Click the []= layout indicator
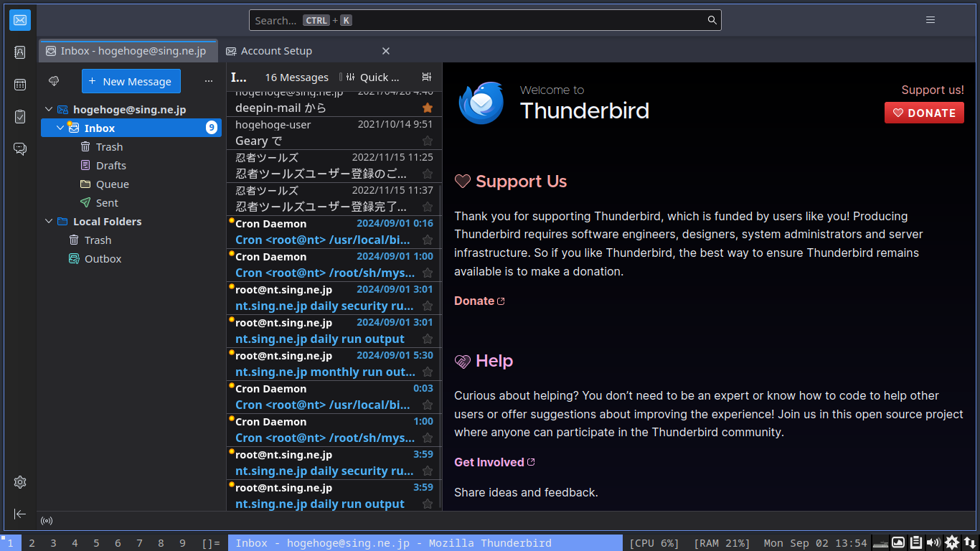 (x=211, y=543)
